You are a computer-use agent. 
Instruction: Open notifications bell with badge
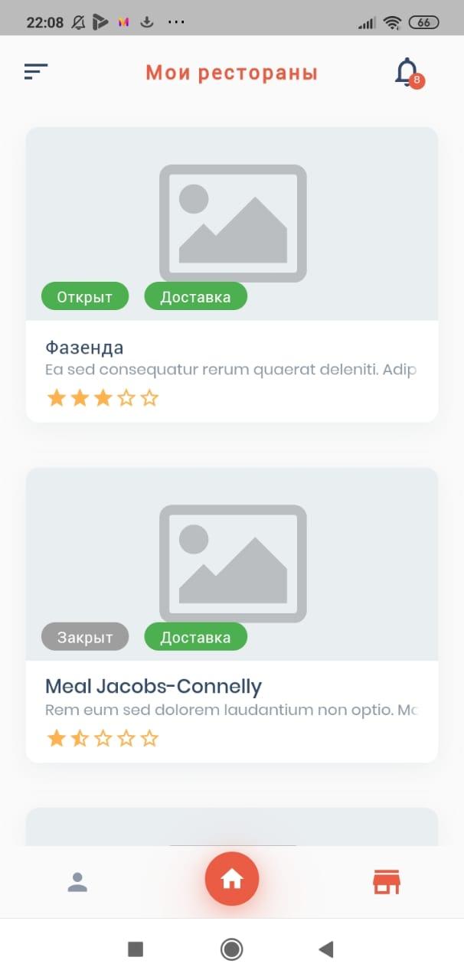click(407, 73)
